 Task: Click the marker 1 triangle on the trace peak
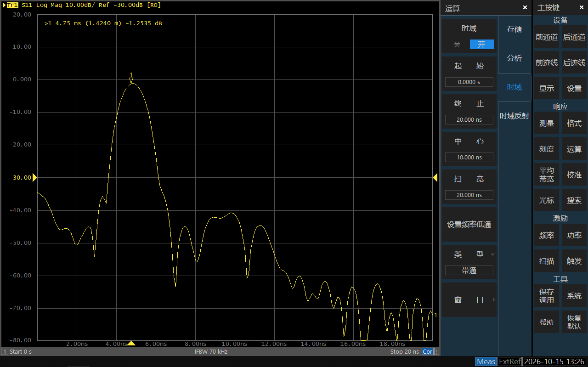tap(131, 80)
